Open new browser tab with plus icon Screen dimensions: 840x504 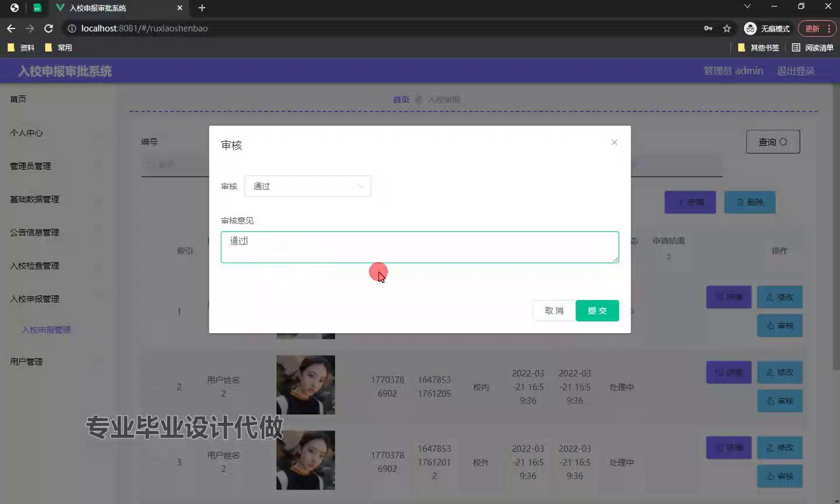point(202,8)
